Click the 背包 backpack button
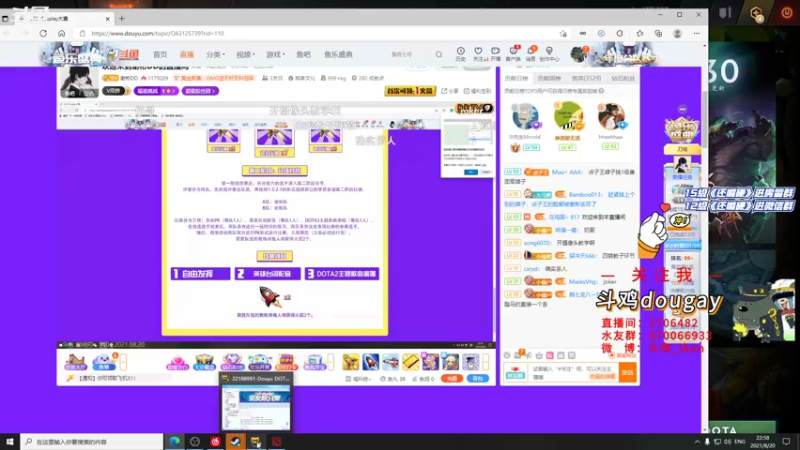Image resolution: width=800 pixels, height=450 pixels. coord(477,379)
